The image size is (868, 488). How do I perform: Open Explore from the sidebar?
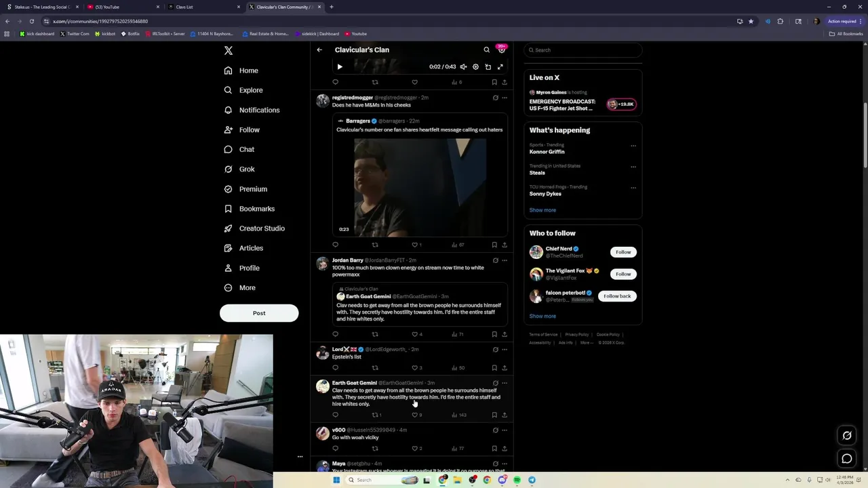pos(243,90)
